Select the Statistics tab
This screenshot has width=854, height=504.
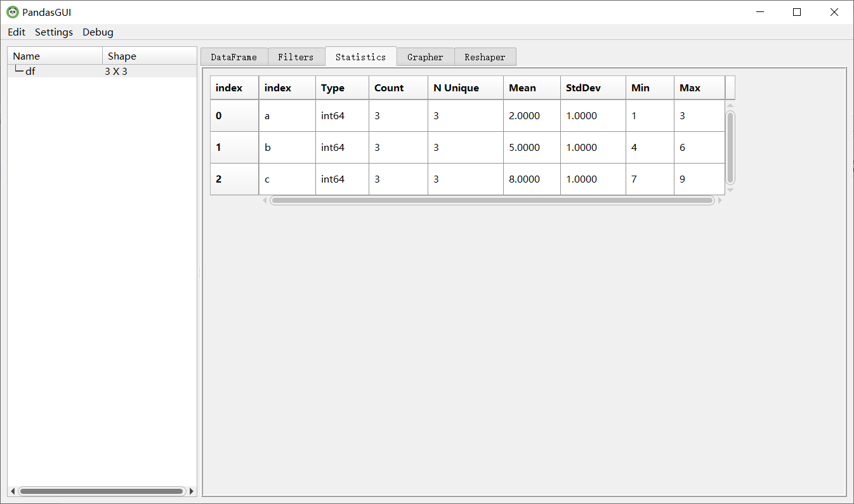(x=361, y=56)
